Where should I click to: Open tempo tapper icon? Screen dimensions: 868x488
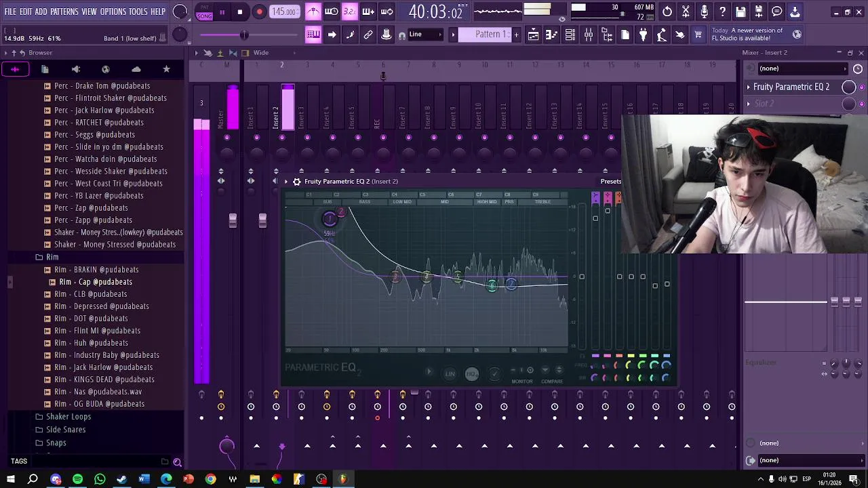coord(662,35)
